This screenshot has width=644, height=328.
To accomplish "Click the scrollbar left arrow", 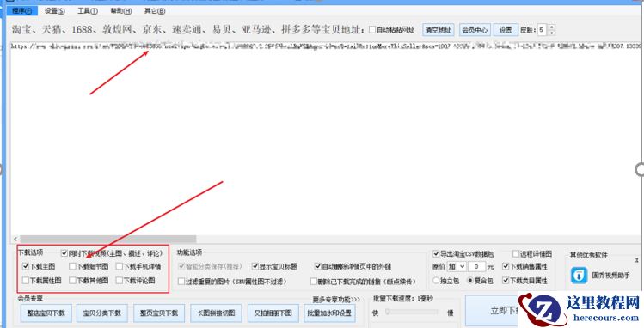I will [15, 239].
